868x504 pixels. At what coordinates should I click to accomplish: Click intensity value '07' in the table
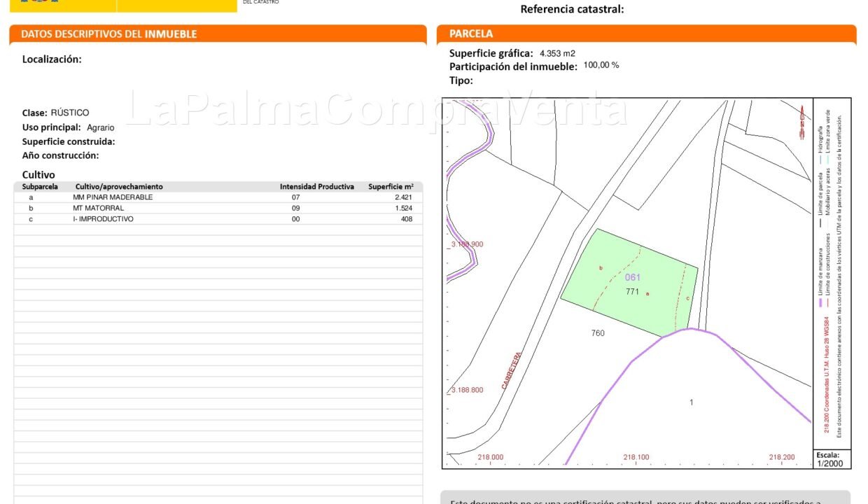[x=295, y=197]
